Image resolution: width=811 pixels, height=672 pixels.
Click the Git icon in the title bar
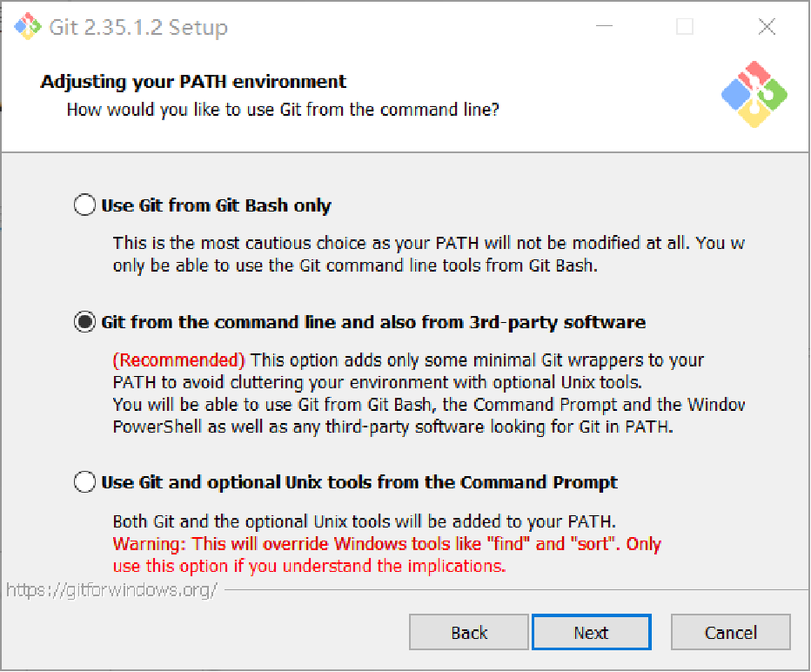click(x=27, y=27)
